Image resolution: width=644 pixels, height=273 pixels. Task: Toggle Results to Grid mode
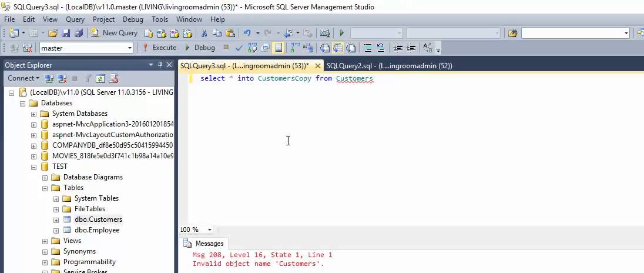tap(338, 48)
